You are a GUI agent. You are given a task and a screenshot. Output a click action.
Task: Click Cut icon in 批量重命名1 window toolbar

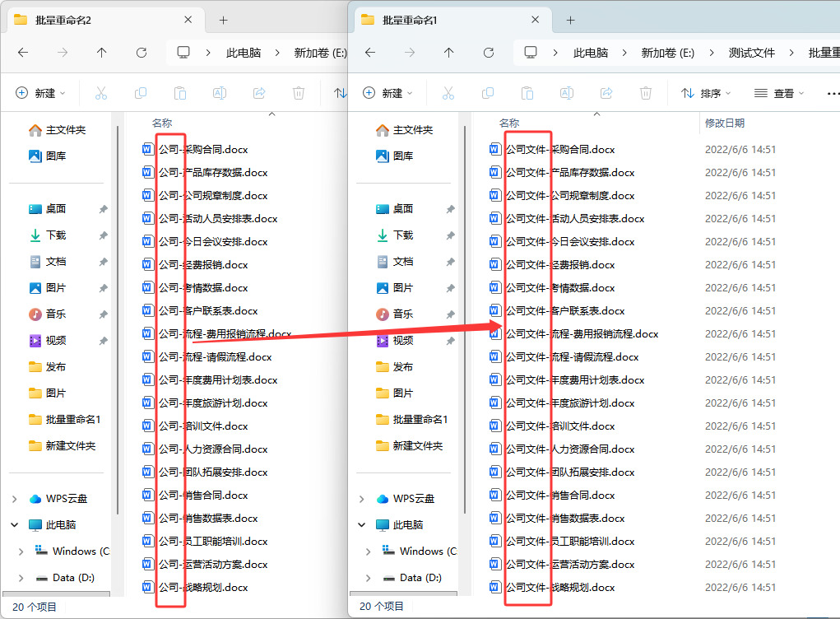pos(448,93)
